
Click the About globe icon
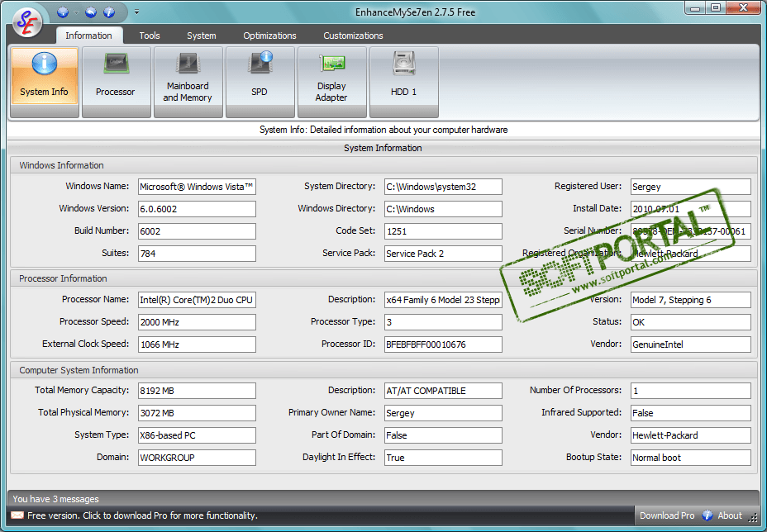click(x=707, y=515)
